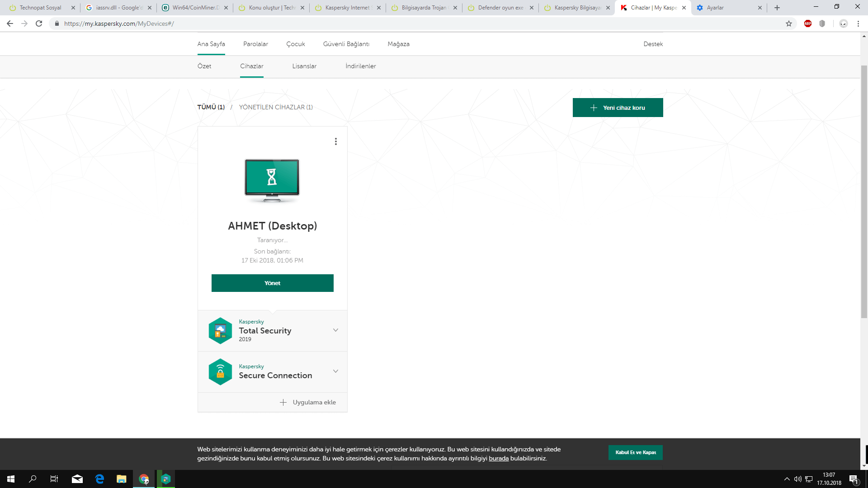Click the address bar URL field

tap(316, 23)
